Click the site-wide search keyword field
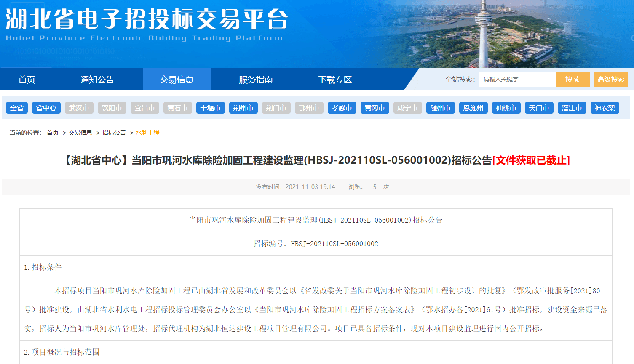 [x=517, y=79]
